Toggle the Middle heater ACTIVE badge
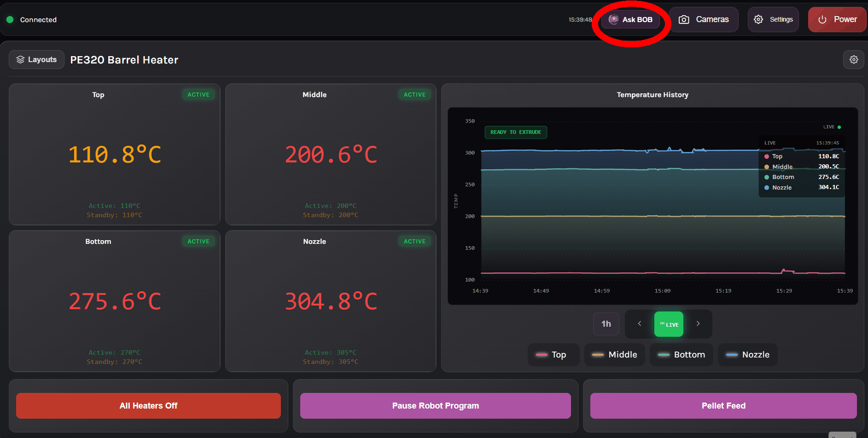This screenshot has height=438, width=868. (x=414, y=94)
